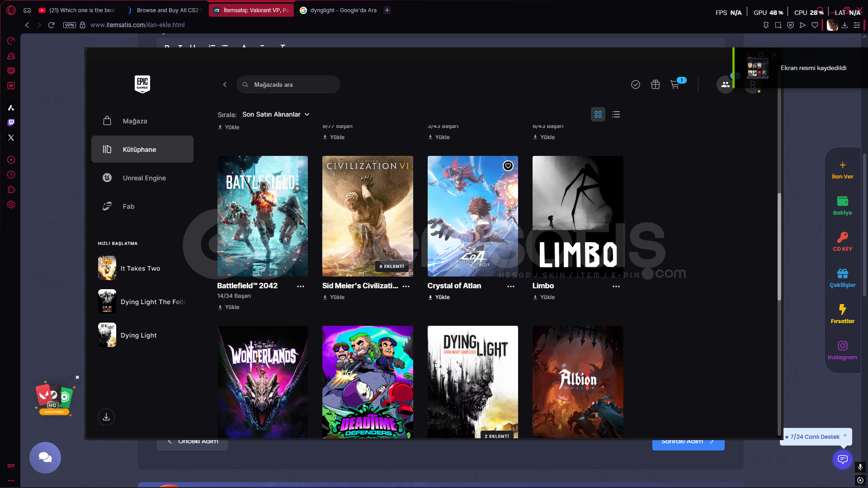Viewport: 868px width, 488px height.
Task: Switch to grid view layout
Action: coord(598,114)
